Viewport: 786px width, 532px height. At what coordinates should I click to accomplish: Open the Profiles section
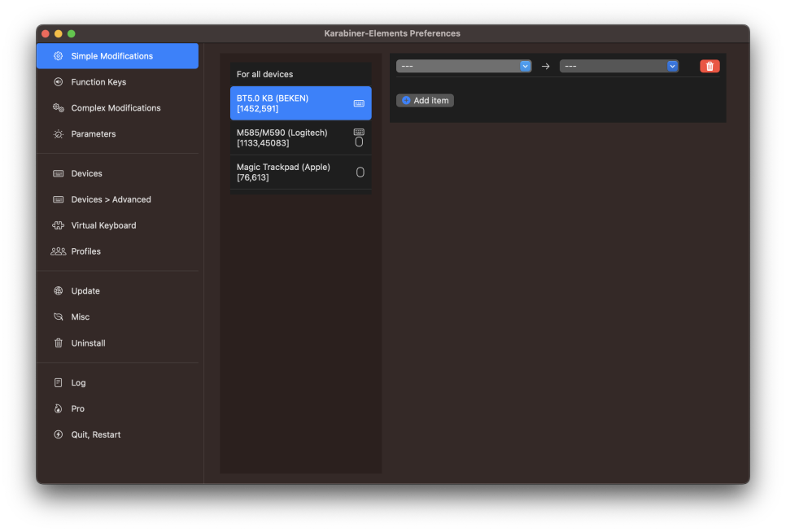pyautogui.click(x=117, y=251)
